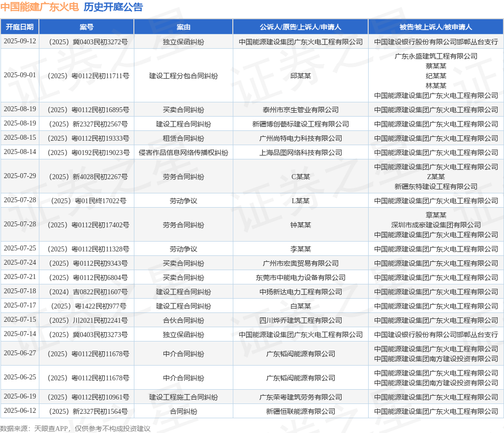The height and width of the screenshot is (433, 504).
Task: Click plaintiff 白某某
Action: click(301, 306)
